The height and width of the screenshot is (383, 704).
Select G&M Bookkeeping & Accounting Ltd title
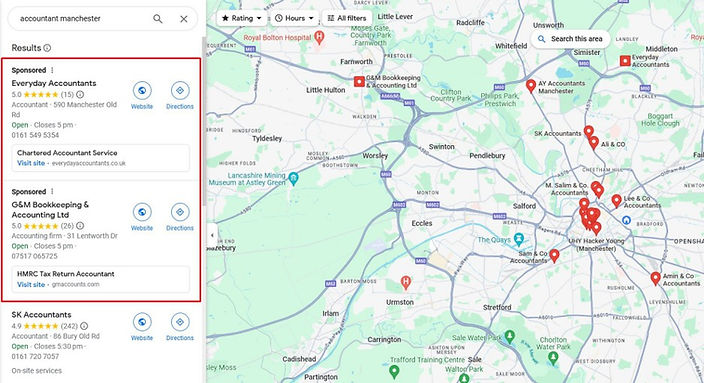point(50,210)
